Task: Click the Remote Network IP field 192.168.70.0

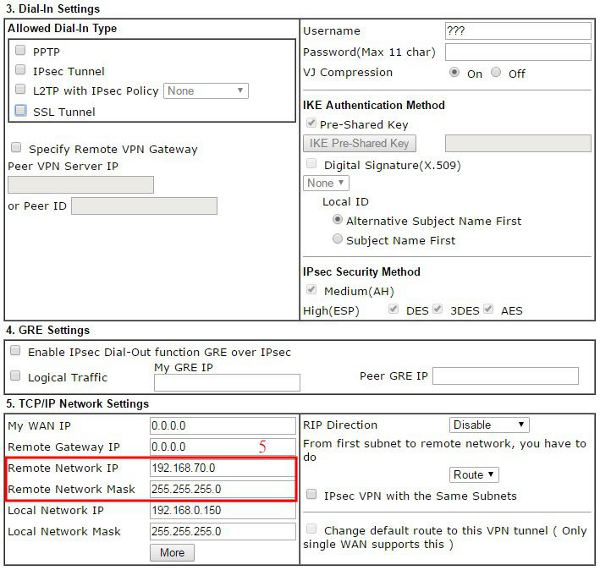Action: [x=223, y=468]
